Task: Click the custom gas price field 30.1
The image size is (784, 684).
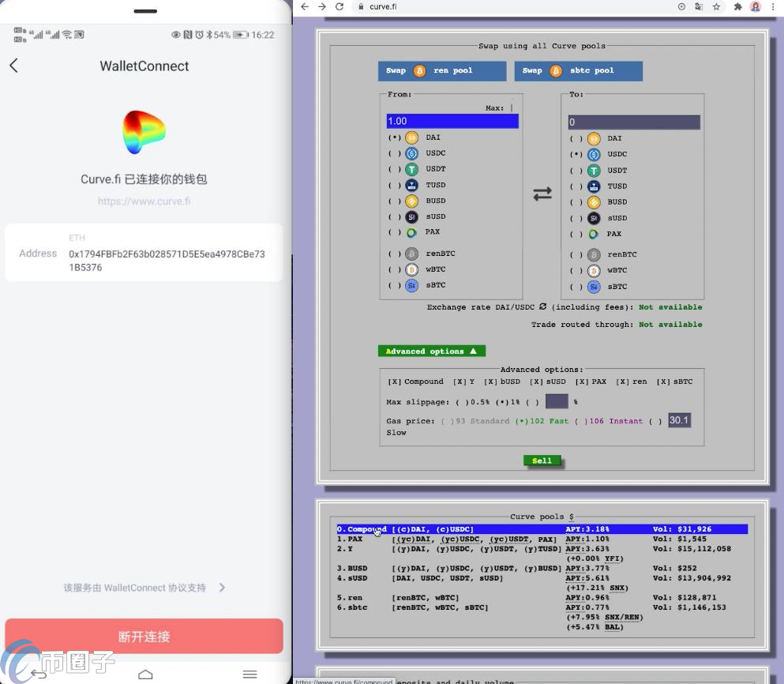Action: [x=679, y=420]
